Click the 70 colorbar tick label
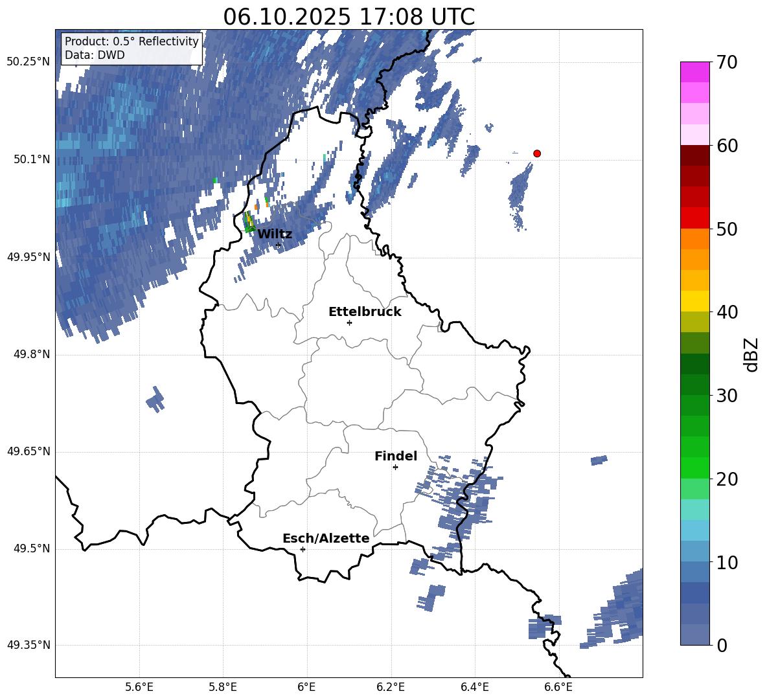 tap(727, 62)
